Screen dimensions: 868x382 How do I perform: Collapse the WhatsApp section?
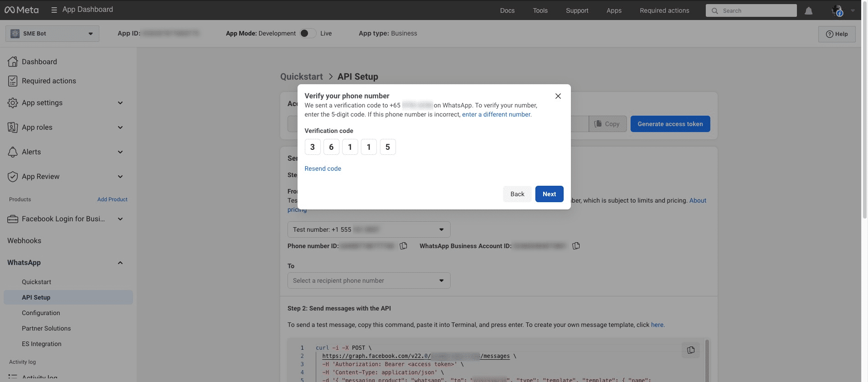(120, 263)
